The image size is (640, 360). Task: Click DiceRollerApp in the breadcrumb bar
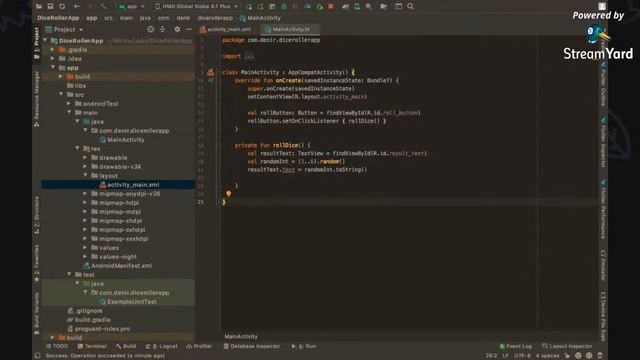click(58, 18)
